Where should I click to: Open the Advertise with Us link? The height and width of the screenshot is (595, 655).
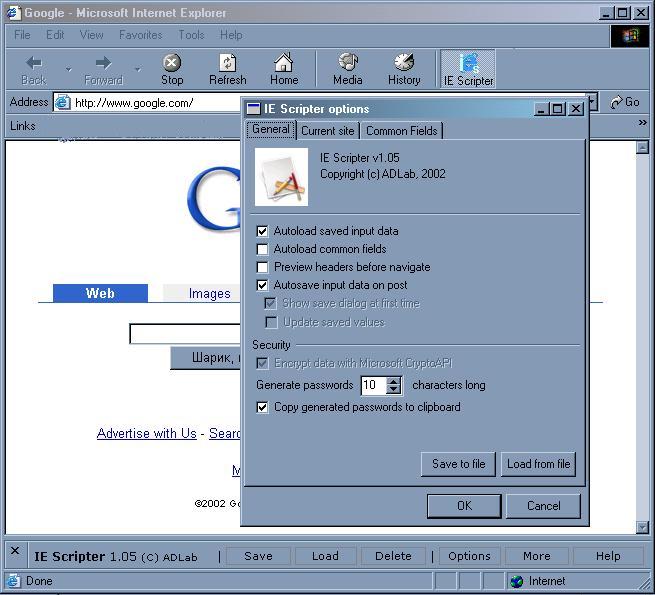147,434
